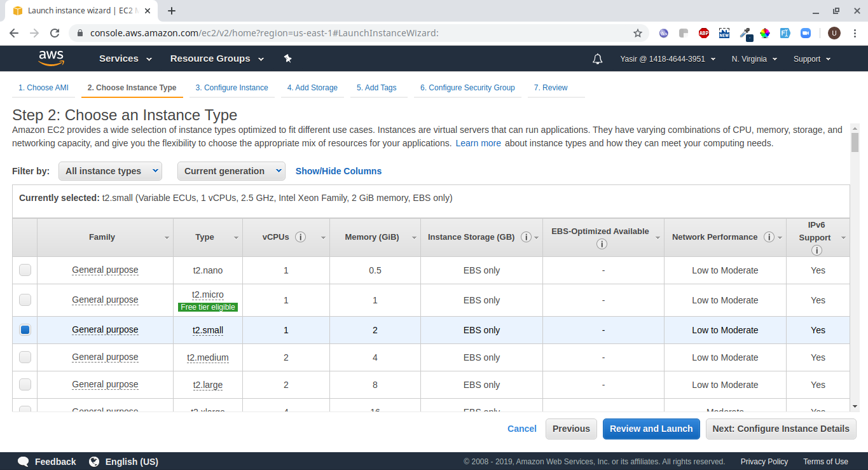This screenshot has height=470, width=868.
Task: Click the Review and Launch button
Action: click(651, 429)
